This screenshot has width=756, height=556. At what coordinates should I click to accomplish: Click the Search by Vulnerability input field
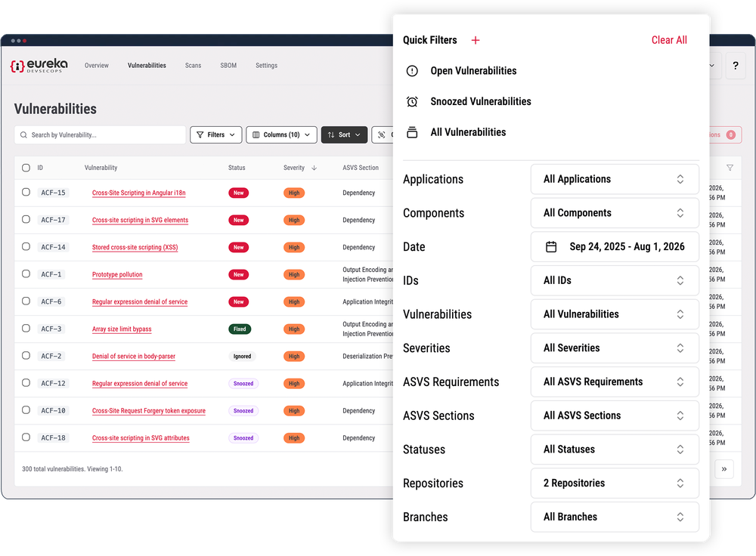[101, 135]
